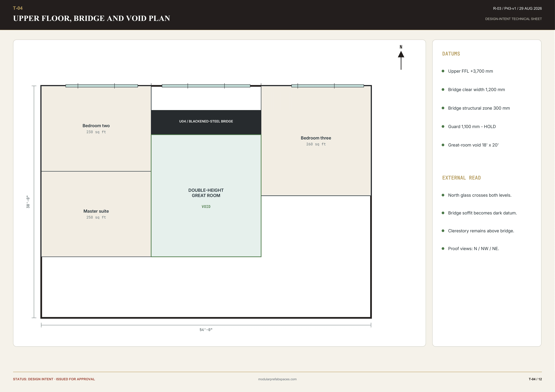Click the DOUBLE-HEIGHT GREAT ROOM label

pyautogui.click(x=206, y=193)
